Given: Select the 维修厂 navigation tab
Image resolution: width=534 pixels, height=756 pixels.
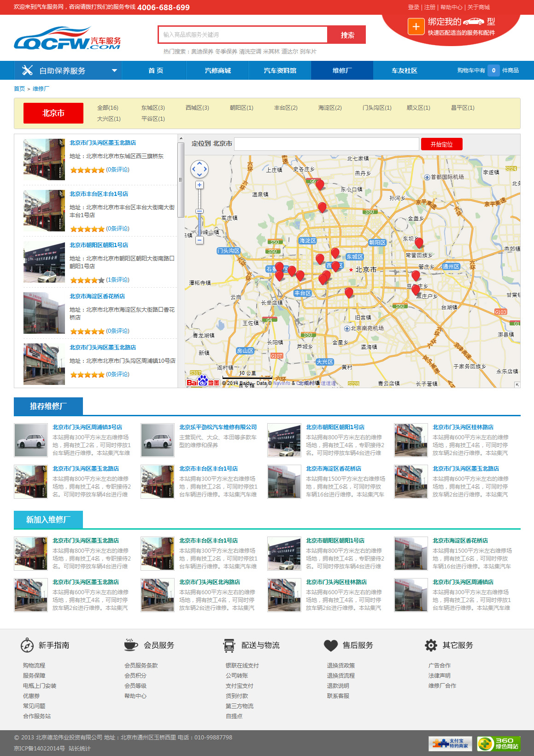Looking at the screenshot, I should [x=342, y=71].
